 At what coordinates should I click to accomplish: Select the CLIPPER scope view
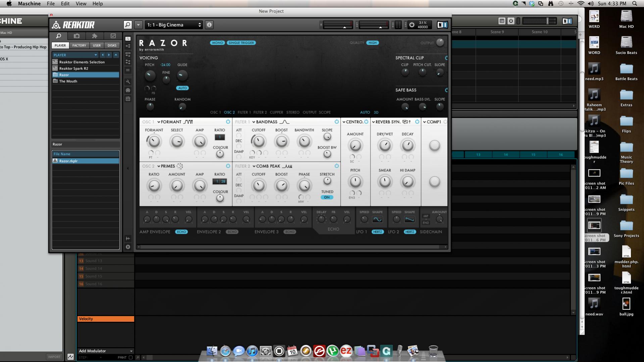(277, 112)
